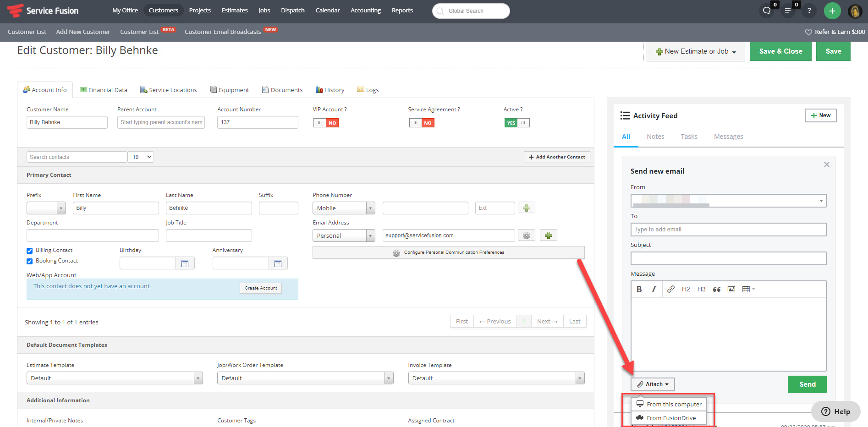Insert image in message editor
The width and height of the screenshot is (868, 427).
[x=731, y=289]
